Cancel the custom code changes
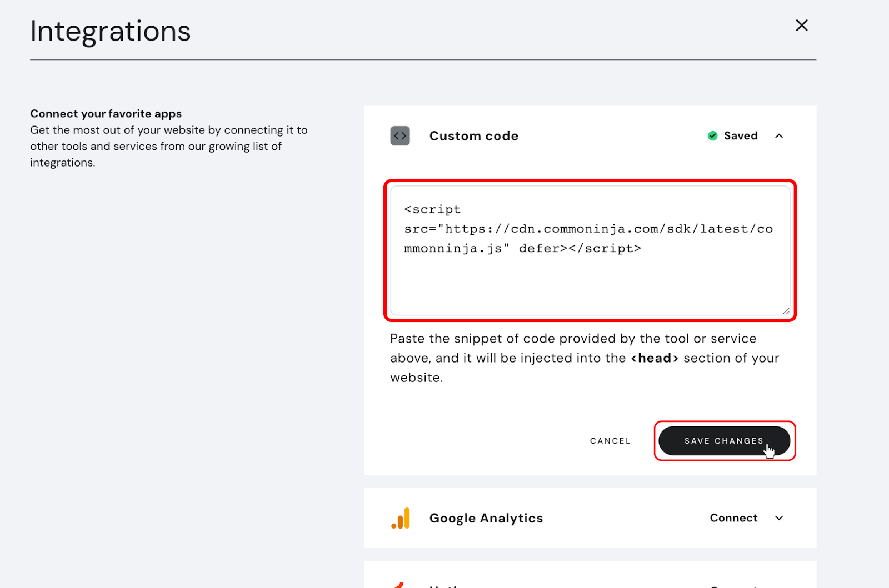The height and width of the screenshot is (588, 889). (x=610, y=441)
